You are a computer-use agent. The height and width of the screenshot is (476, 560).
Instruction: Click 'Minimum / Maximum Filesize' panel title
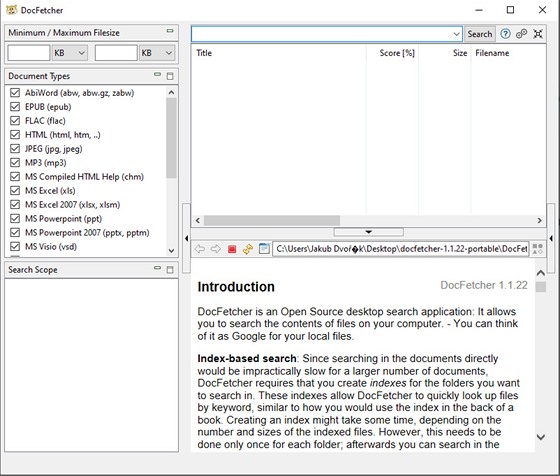pos(64,32)
